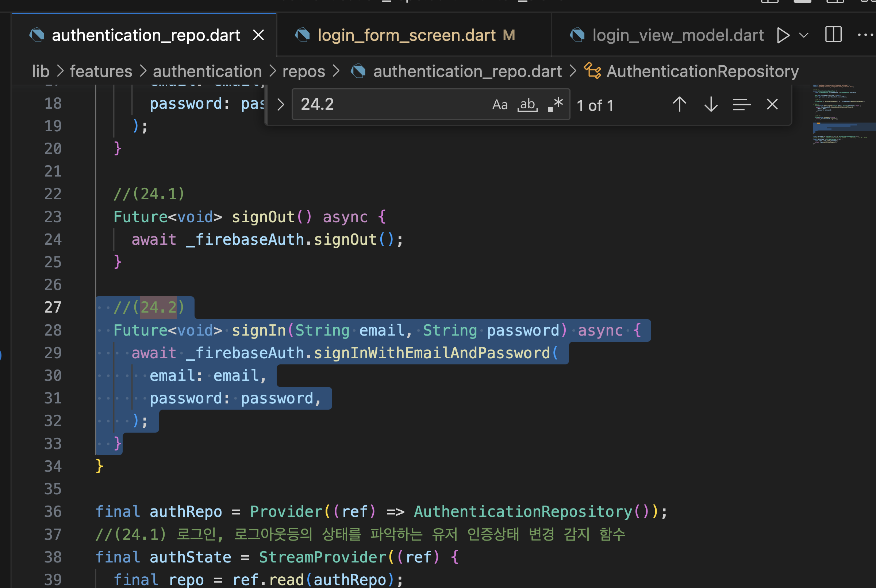Switch to login_view_model.dart tab
876x588 pixels.
coord(677,35)
